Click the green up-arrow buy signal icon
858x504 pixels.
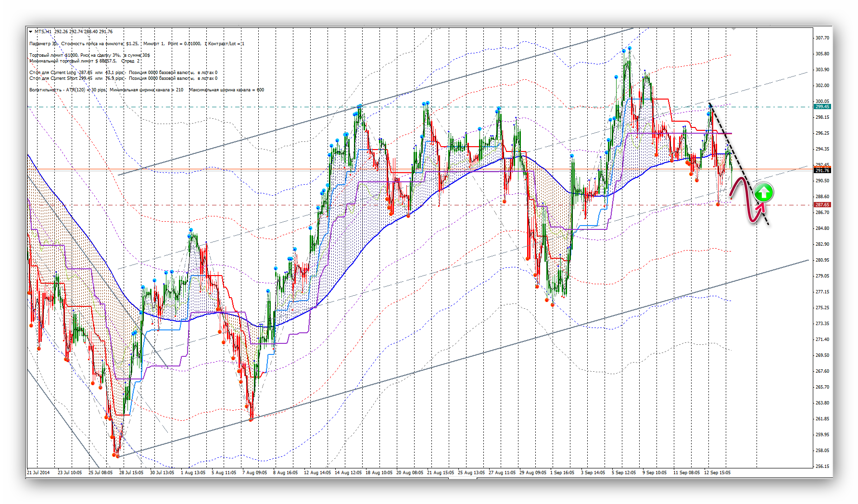(763, 192)
